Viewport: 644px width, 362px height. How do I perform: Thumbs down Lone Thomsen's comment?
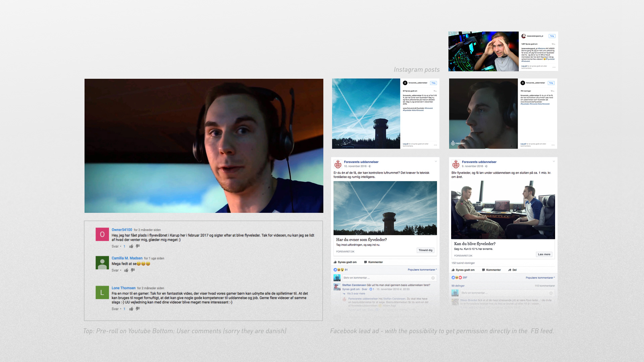[x=138, y=309]
